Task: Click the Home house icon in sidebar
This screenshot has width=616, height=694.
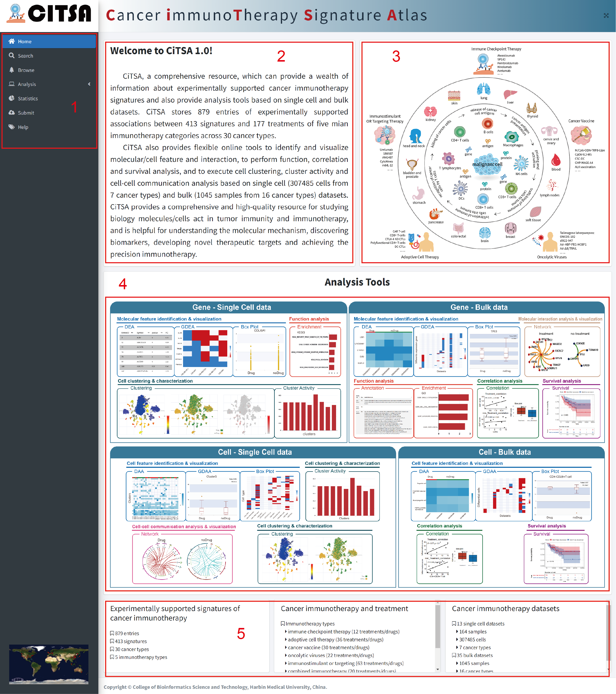Action: [11, 41]
